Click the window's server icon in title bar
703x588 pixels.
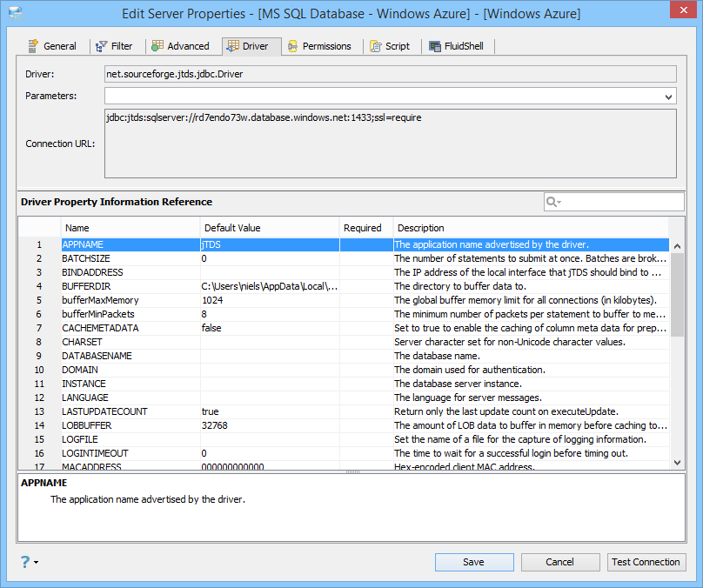pos(17,13)
